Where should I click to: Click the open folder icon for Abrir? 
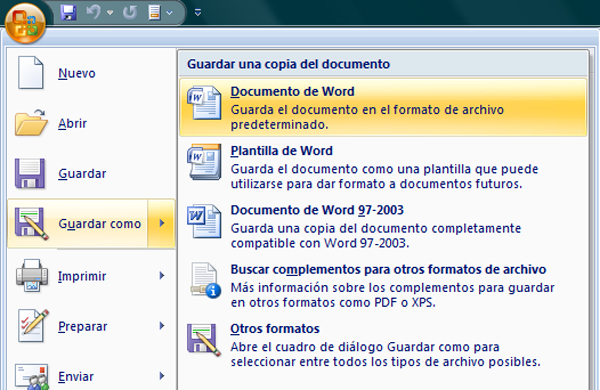31,122
